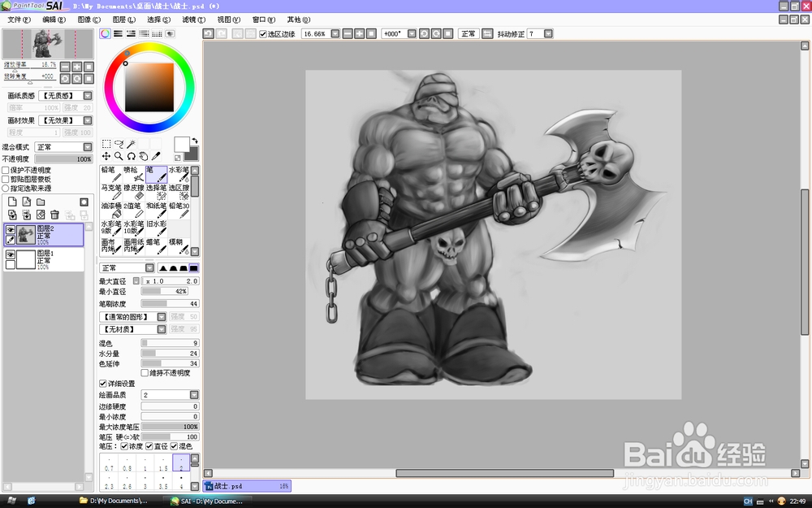Select the 铅笔 (pencil) brush tool
812x508 pixels.
click(110, 174)
